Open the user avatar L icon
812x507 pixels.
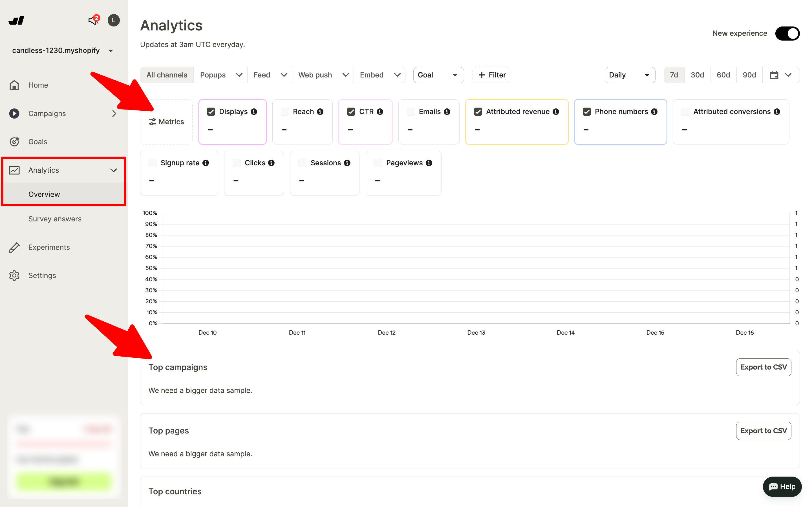click(x=113, y=21)
